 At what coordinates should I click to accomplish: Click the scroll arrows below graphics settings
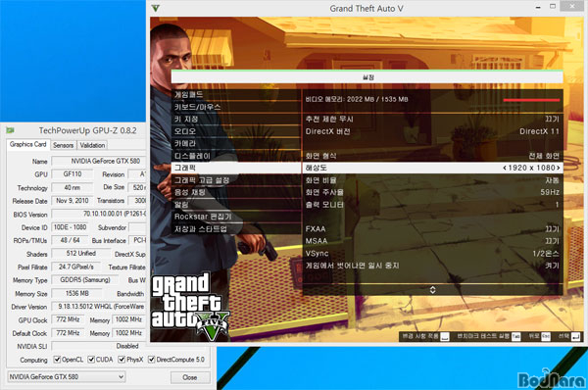click(432, 289)
